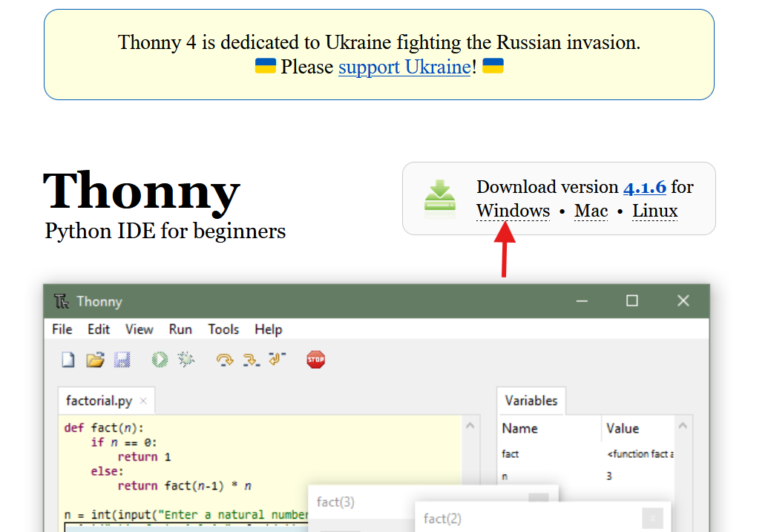Open the Mac download options
This screenshot has height=532, width=768.
point(591,211)
